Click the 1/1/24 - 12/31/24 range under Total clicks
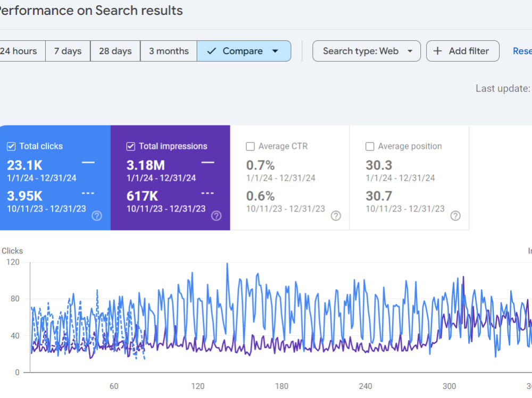This screenshot has width=532, height=398. [41, 178]
